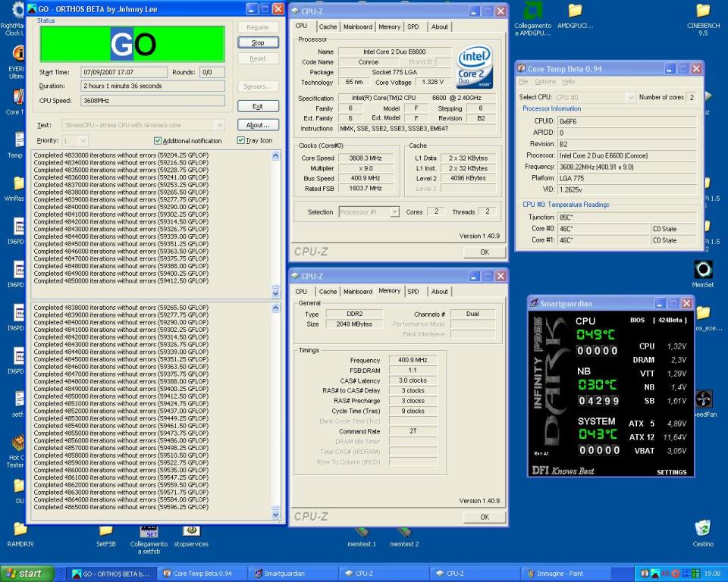Open the File menu in Core Temp
This screenshot has height=582, width=728.
pyautogui.click(x=523, y=82)
